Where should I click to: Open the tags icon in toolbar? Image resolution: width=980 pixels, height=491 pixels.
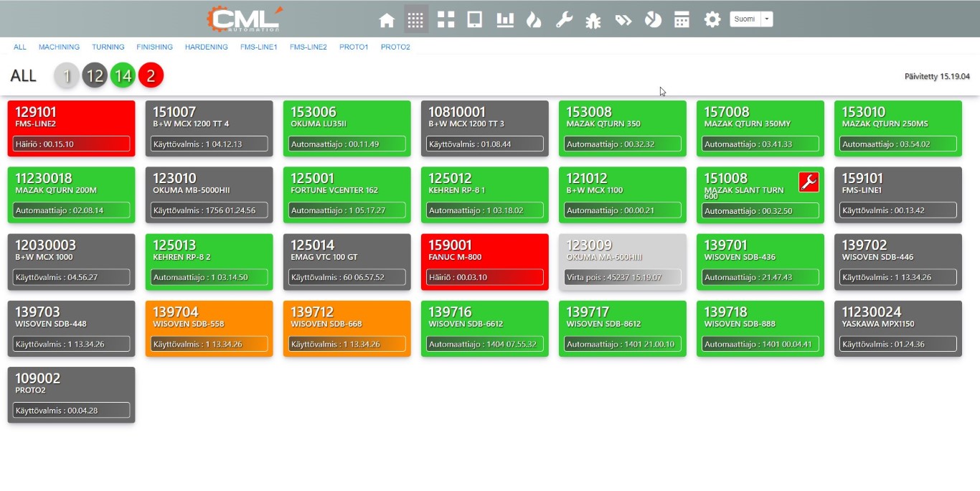coord(623,20)
